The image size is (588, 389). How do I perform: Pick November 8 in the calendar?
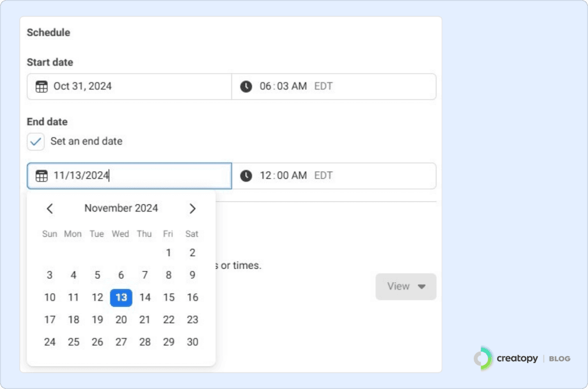click(168, 275)
